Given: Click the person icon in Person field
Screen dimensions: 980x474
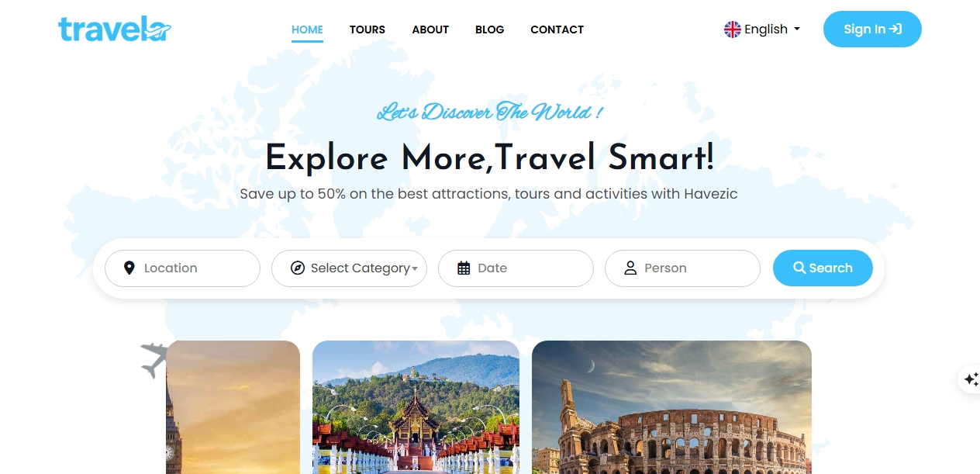Looking at the screenshot, I should [630, 268].
